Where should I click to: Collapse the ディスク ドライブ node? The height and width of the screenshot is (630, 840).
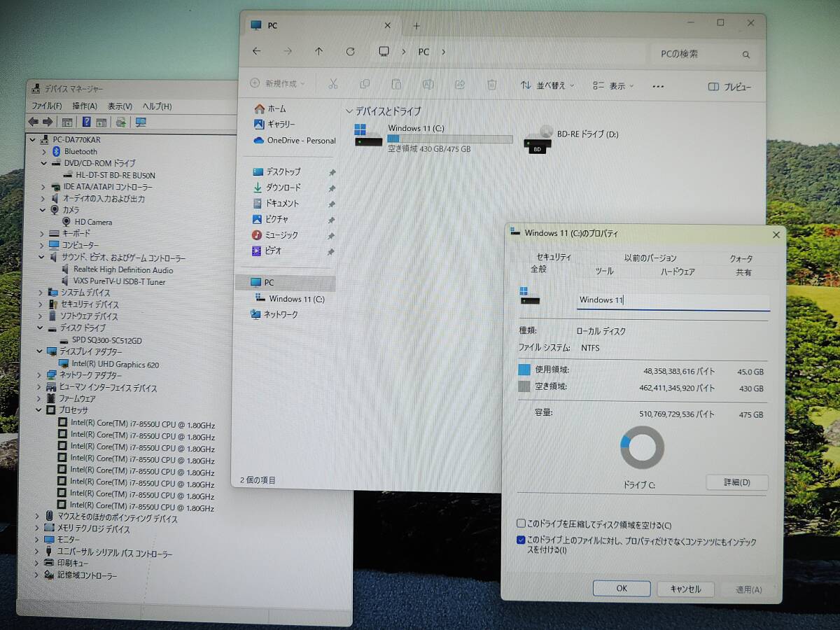pos(41,328)
